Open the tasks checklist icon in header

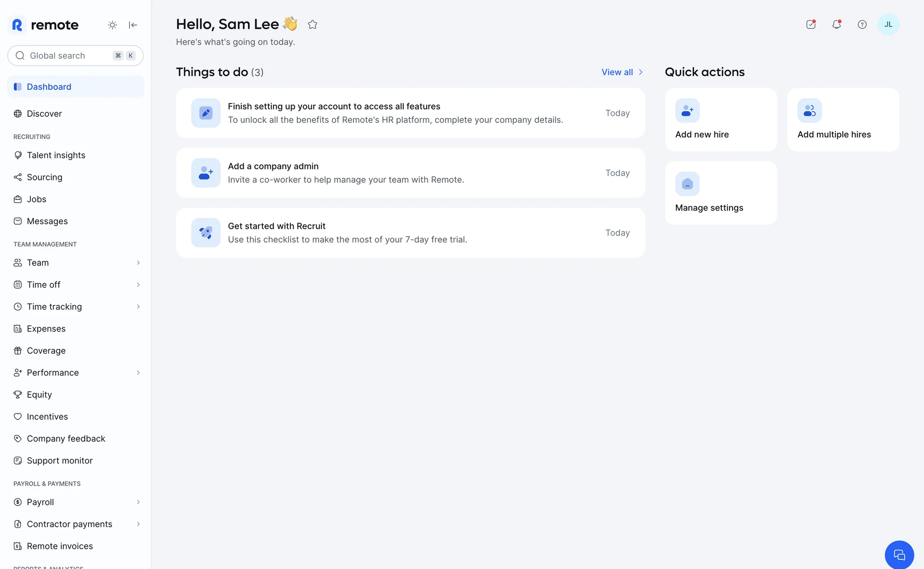pyautogui.click(x=811, y=25)
